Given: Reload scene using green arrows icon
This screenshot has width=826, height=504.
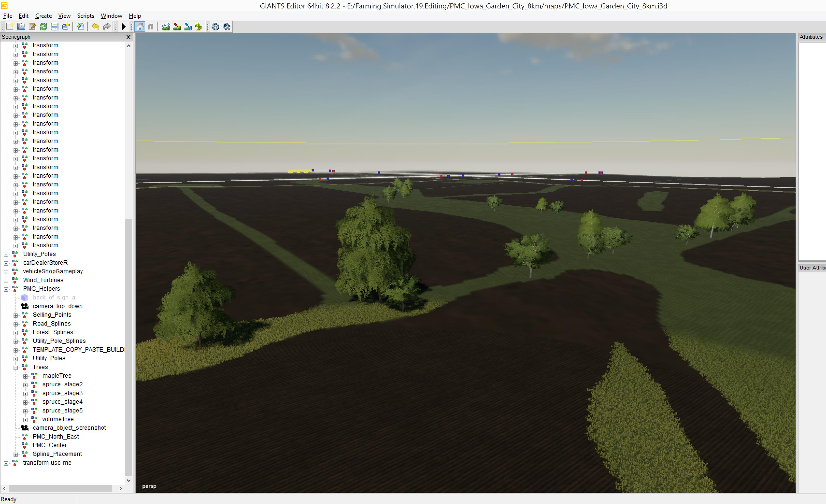Looking at the screenshot, I should pyautogui.click(x=43, y=27).
